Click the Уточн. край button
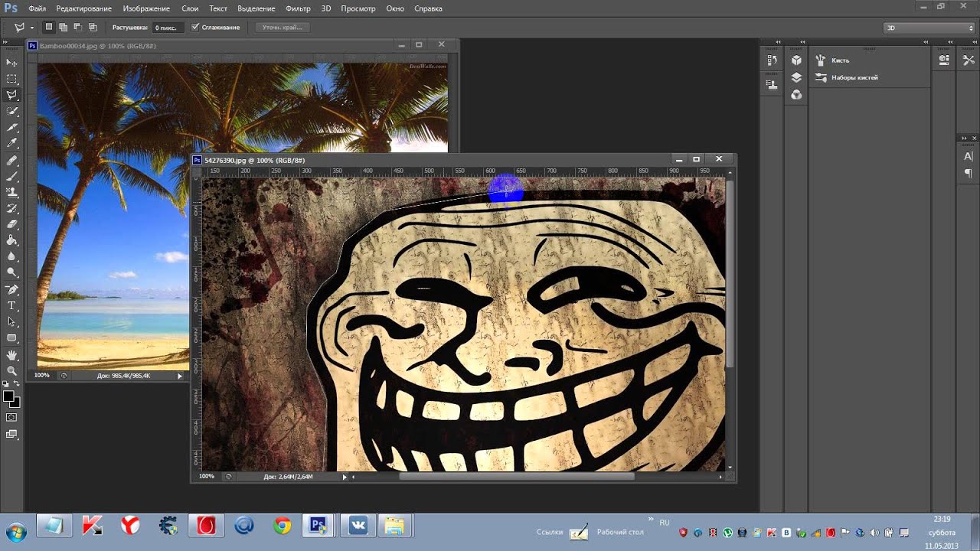 (283, 28)
